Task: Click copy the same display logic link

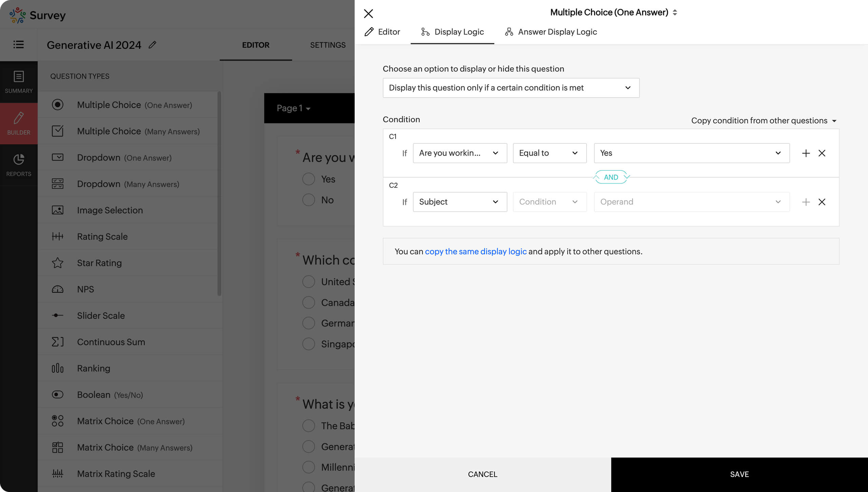Action: [475, 251]
